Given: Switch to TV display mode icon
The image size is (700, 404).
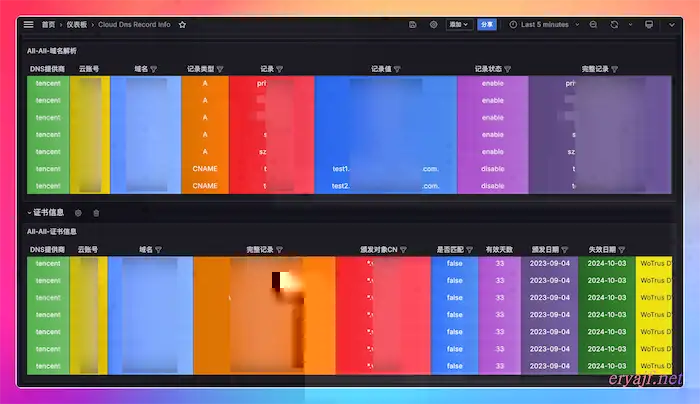Looking at the screenshot, I should (x=649, y=25).
